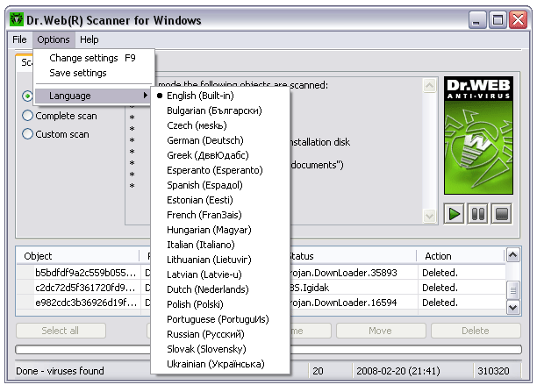
Task: Click the Status column header
Action: tap(353, 256)
